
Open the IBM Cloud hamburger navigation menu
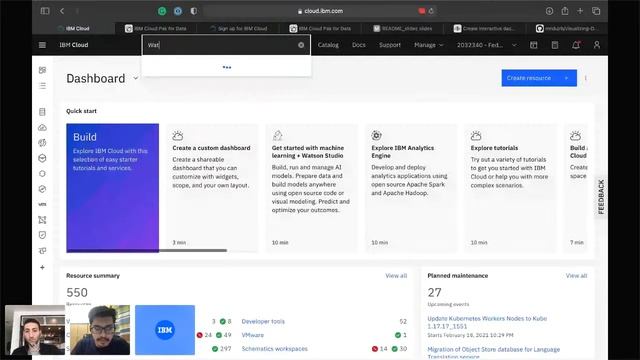pos(42,45)
